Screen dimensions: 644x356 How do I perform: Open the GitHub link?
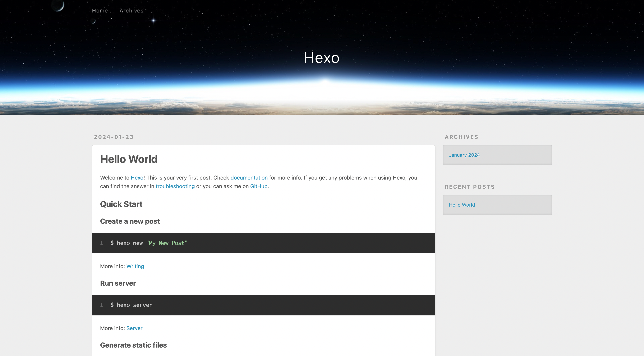coord(259,186)
